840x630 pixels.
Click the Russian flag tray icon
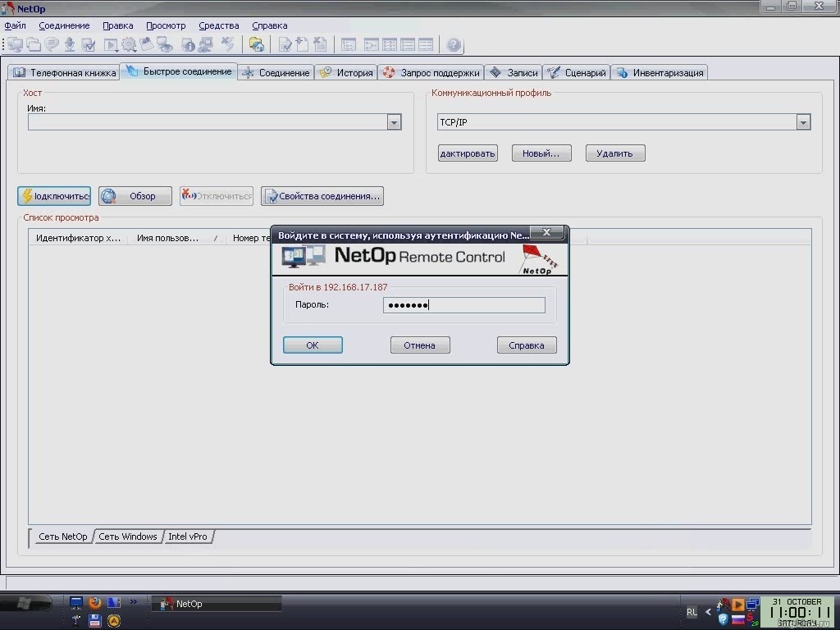[x=738, y=620]
